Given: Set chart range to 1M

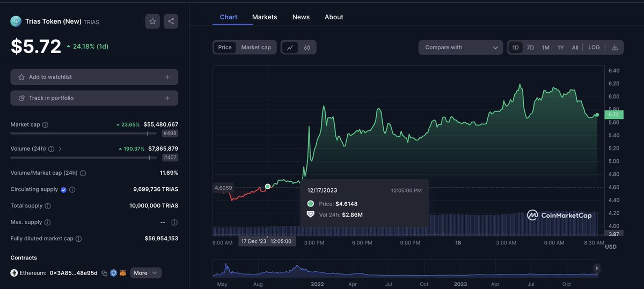Looking at the screenshot, I should click(x=546, y=47).
